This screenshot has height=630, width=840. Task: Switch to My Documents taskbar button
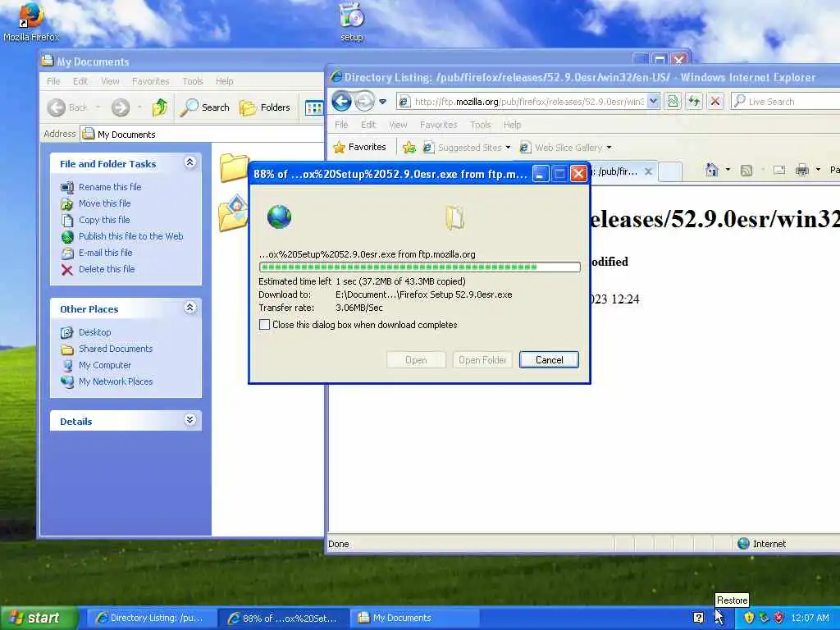[x=416, y=618]
